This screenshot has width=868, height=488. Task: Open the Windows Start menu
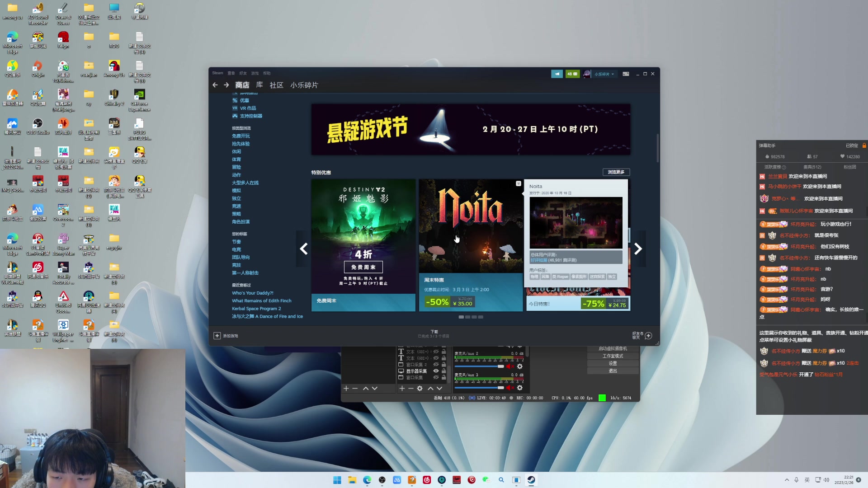point(337,480)
